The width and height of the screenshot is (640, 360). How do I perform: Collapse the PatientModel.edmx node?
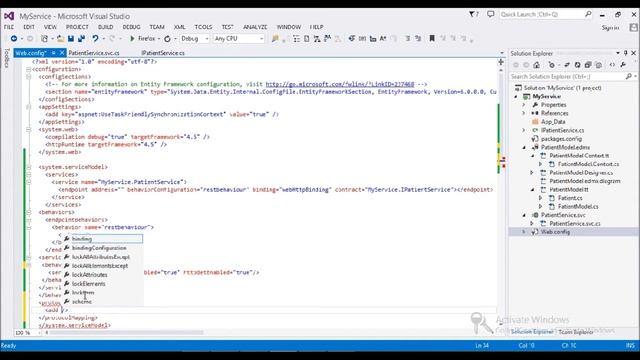[x=524, y=147]
